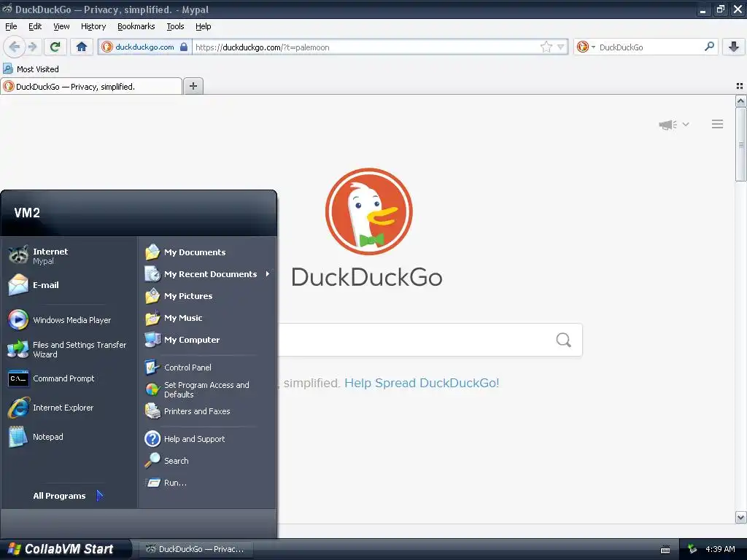Click the page scrollbar down arrow

click(x=740, y=517)
